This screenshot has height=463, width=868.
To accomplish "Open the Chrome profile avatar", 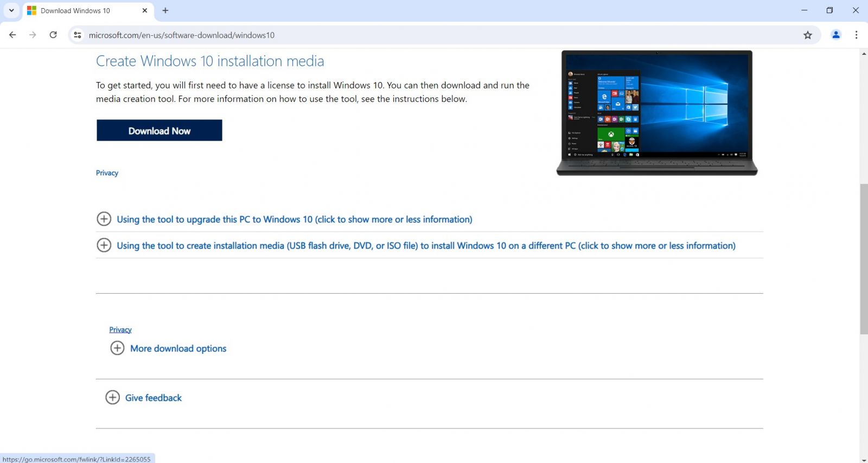I will pos(836,35).
